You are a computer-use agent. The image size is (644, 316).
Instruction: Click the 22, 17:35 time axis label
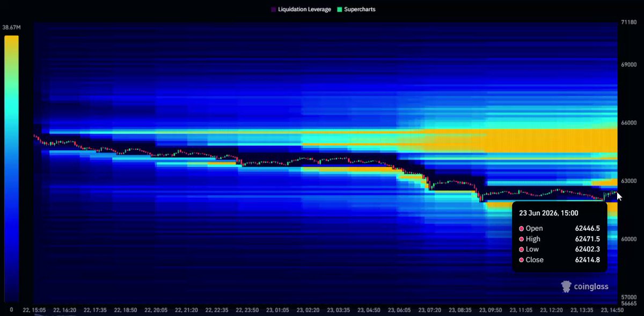pos(95,310)
